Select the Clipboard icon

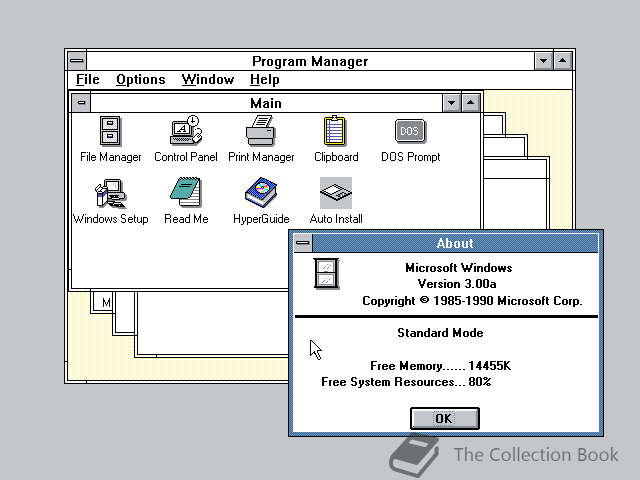[x=335, y=131]
